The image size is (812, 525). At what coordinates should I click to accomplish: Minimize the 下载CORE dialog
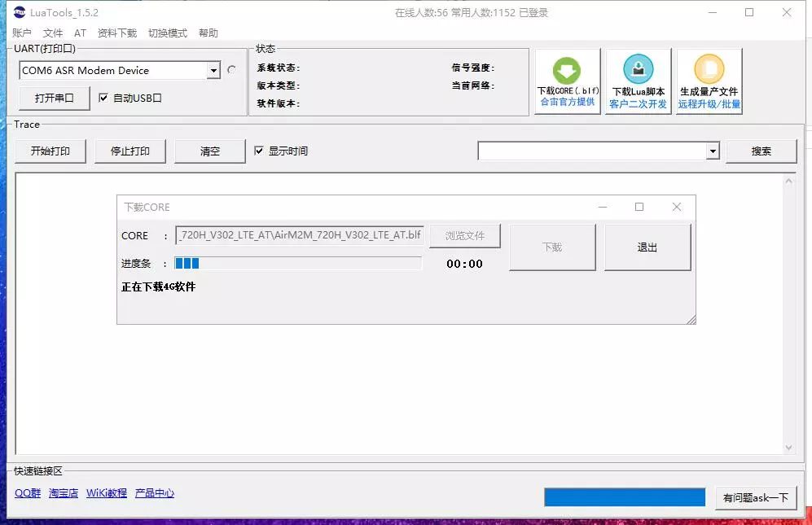[602, 207]
